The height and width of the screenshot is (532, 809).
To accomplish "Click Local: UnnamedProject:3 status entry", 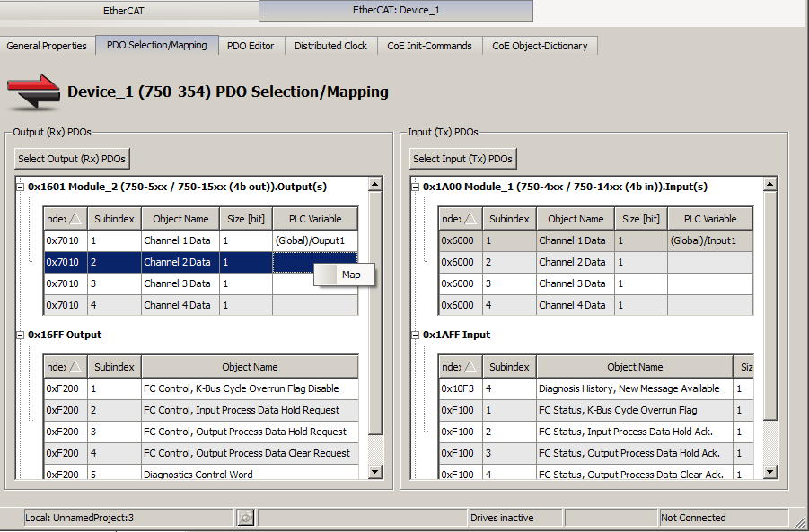I will click(x=129, y=518).
